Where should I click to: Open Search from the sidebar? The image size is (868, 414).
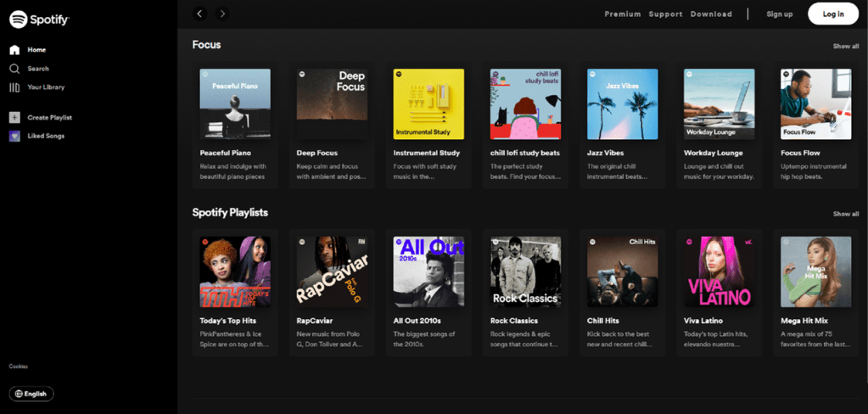(x=37, y=69)
